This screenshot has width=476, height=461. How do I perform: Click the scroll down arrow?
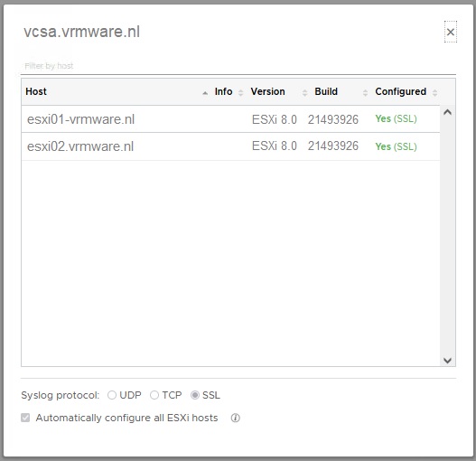[447, 361]
